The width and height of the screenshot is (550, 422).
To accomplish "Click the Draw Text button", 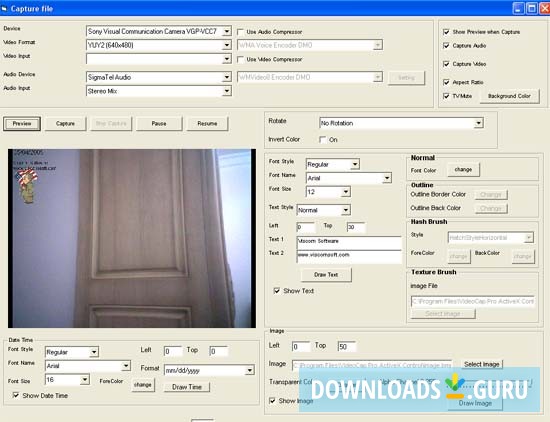I will point(326,275).
